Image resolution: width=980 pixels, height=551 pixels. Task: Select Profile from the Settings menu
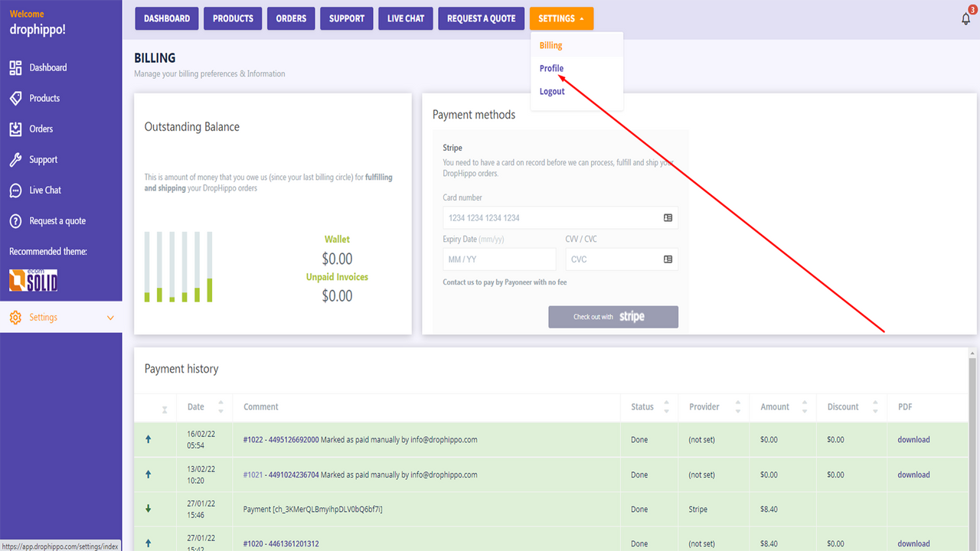tap(551, 68)
